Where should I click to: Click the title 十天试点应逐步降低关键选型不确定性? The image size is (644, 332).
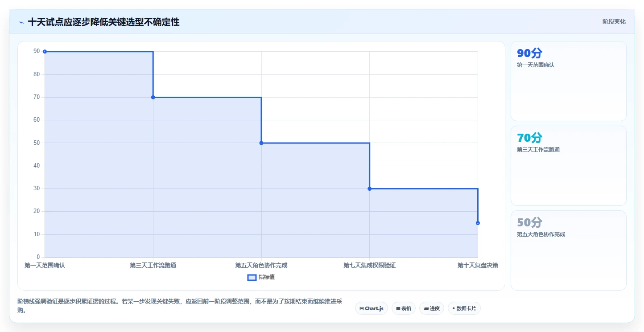tap(104, 22)
